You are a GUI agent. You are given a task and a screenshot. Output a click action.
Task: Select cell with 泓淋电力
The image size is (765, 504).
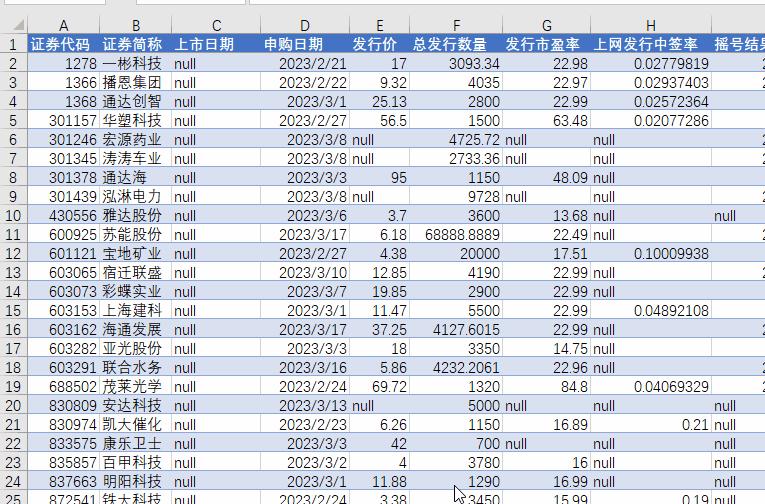click(x=136, y=197)
